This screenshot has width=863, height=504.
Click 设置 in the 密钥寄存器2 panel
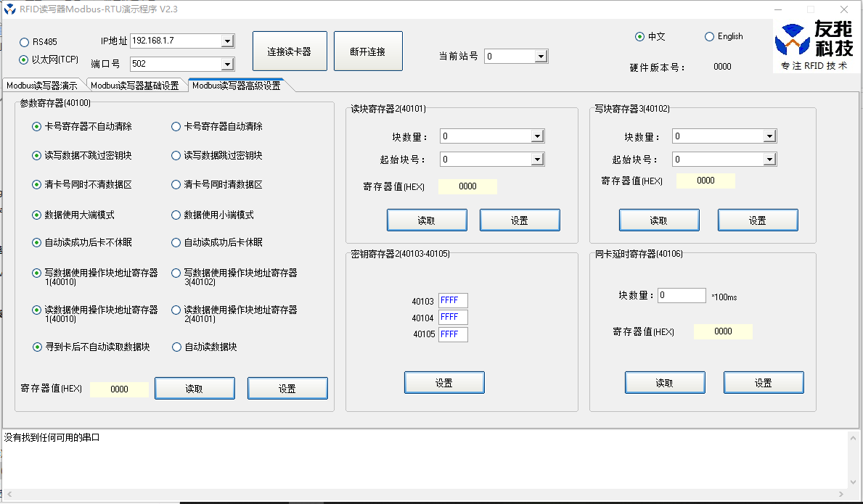(x=443, y=382)
